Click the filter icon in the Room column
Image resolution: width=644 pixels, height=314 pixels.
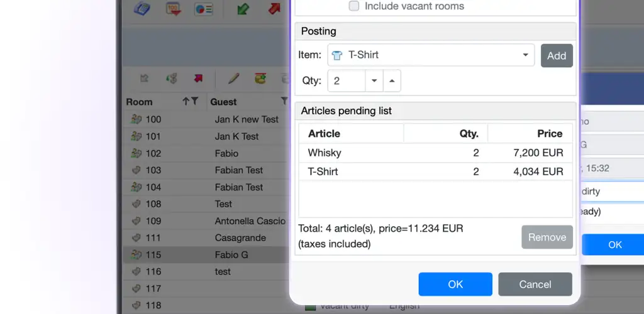(195, 101)
